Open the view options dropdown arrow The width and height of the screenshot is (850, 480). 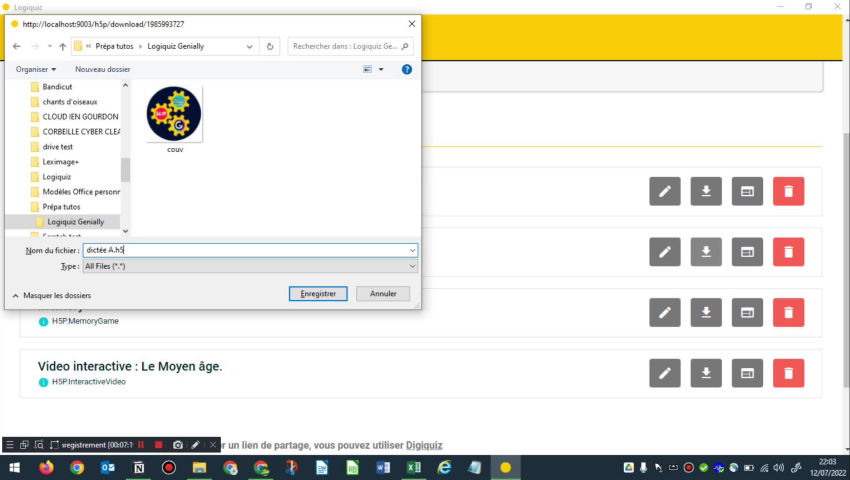[x=381, y=69]
